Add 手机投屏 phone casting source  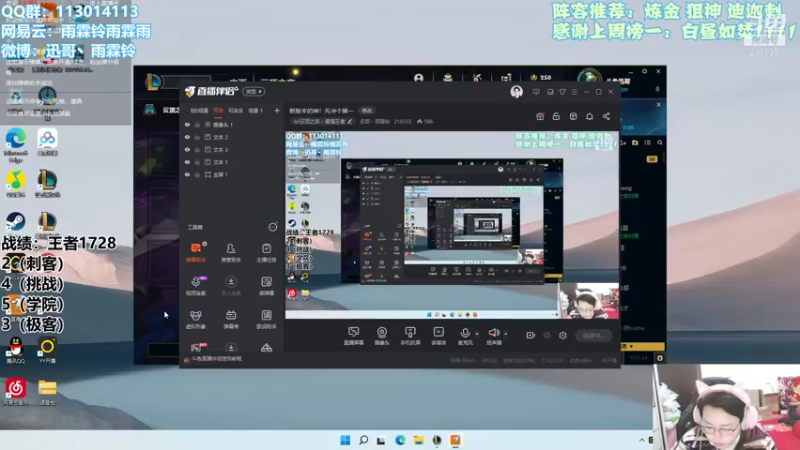(x=410, y=336)
